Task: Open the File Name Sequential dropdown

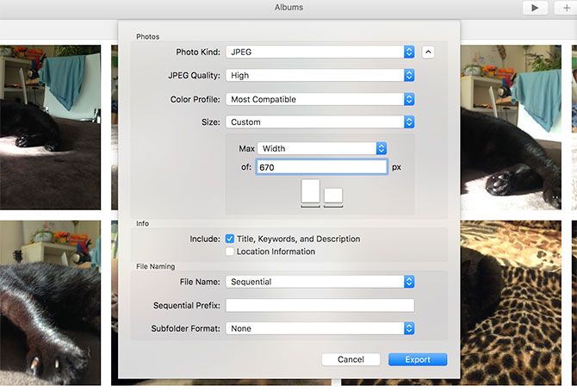Action: pos(320,282)
